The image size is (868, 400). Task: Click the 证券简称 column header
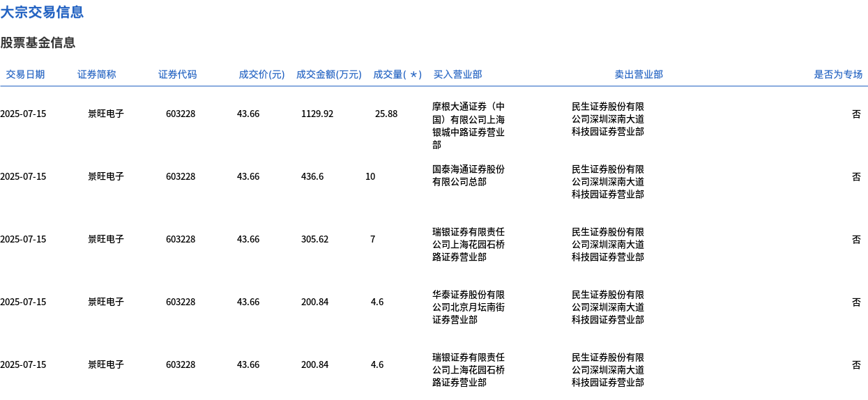coord(97,75)
